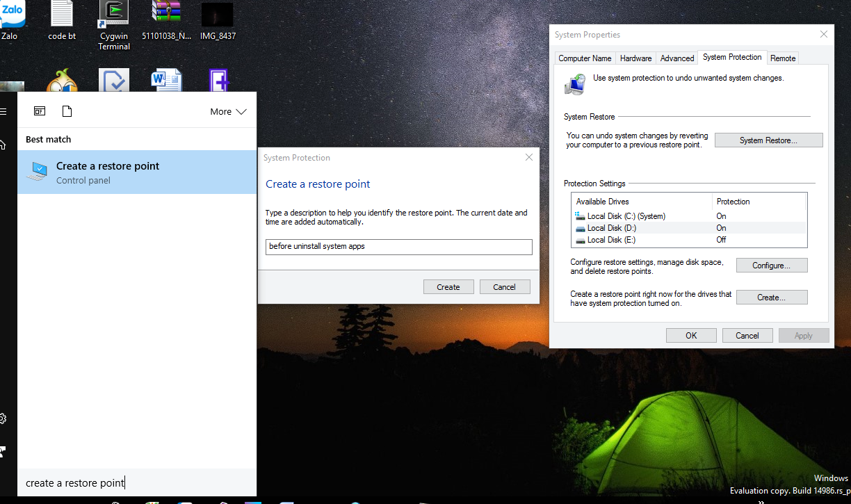Select the orange onion character desktop icon

pyautogui.click(x=62, y=81)
